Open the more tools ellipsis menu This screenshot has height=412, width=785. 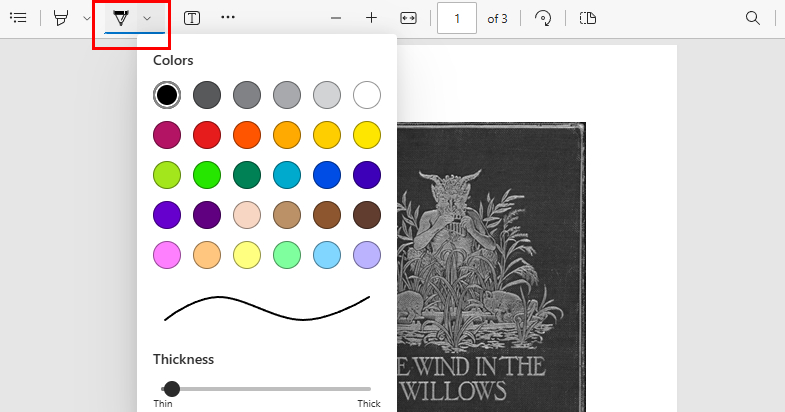tap(228, 18)
